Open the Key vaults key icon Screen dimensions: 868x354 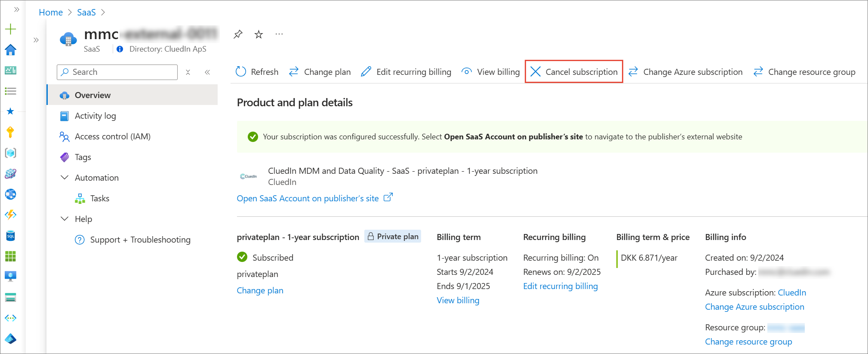10,132
